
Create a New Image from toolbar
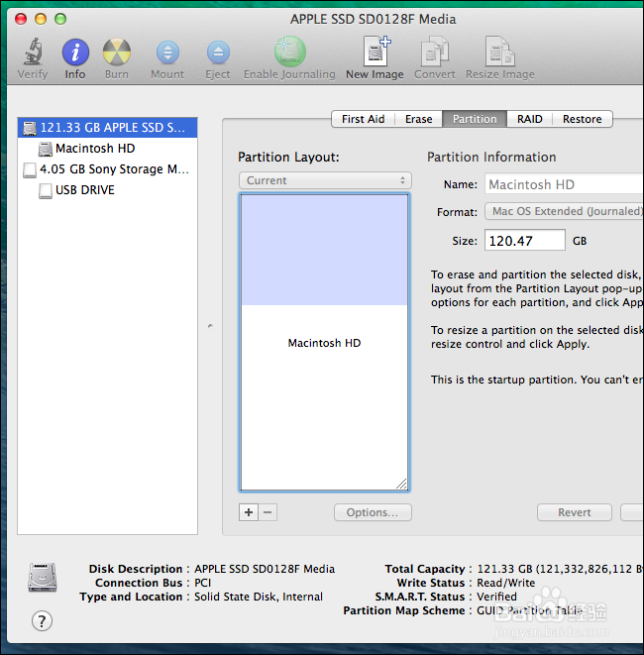click(x=376, y=52)
